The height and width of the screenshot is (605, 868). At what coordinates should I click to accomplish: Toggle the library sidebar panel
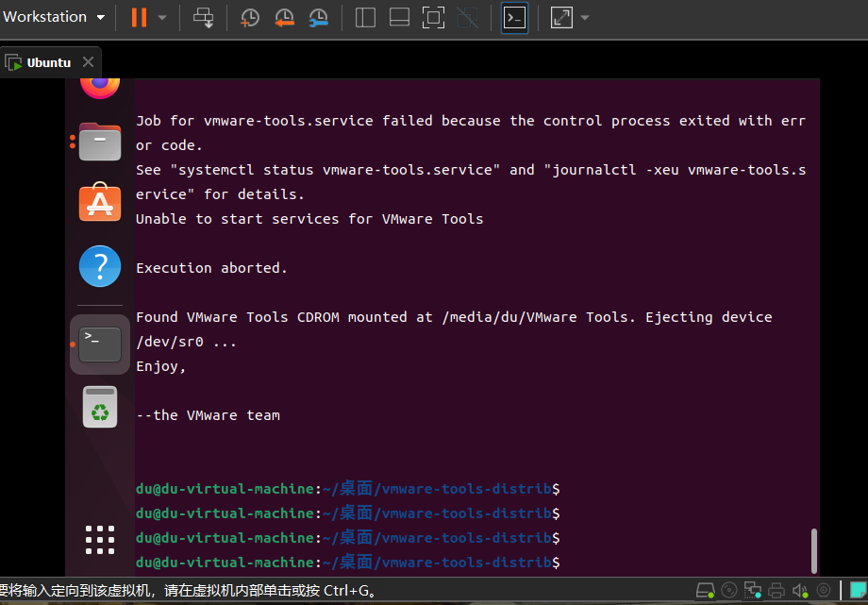[x=365, y=18]
